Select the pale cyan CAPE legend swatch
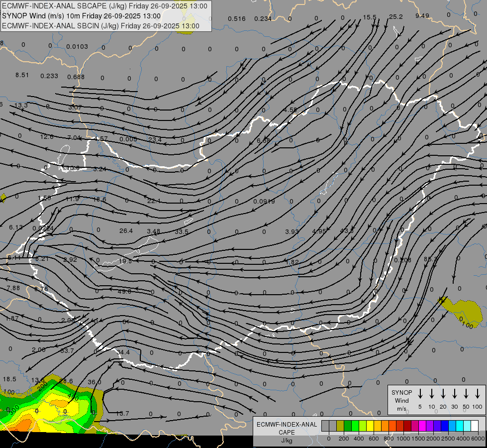The width and height of the screenshot is (487, 448). 467,426
